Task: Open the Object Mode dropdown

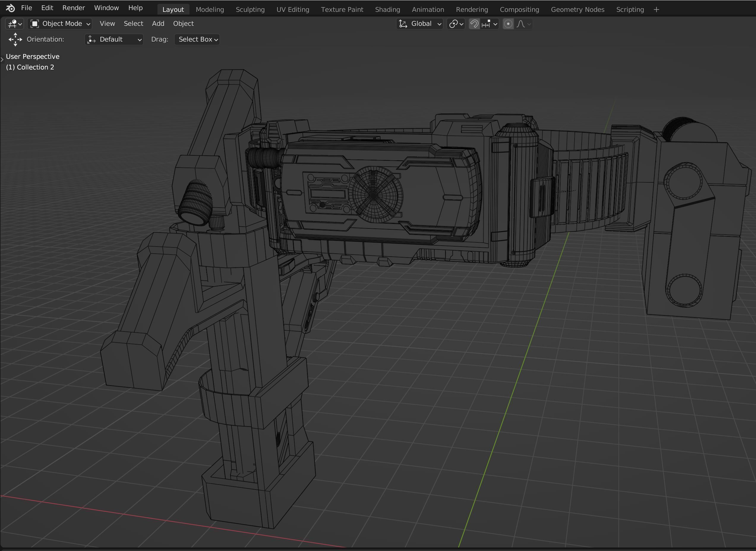Action: click(x=60, y=24)
